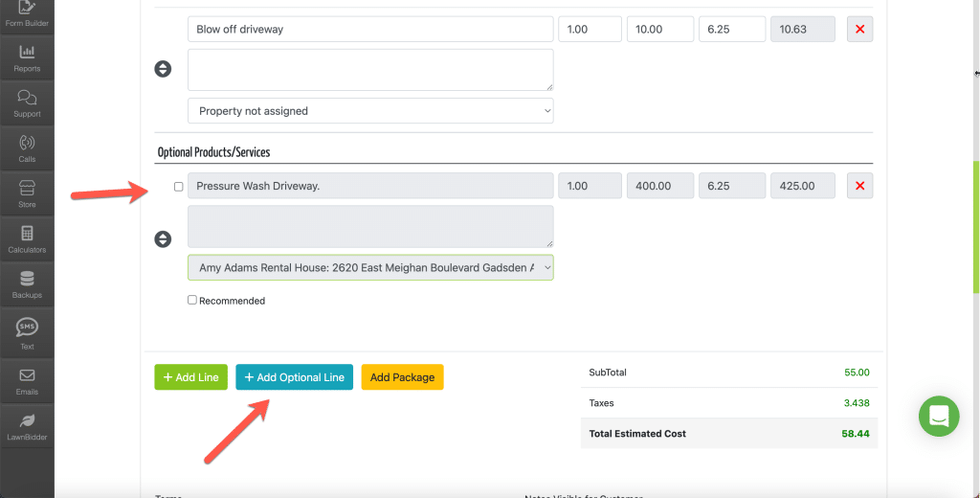Click Pressure Wash tax field 6.25
The height and width of the screenshot is (498, 980).
(x=732, y=186)
